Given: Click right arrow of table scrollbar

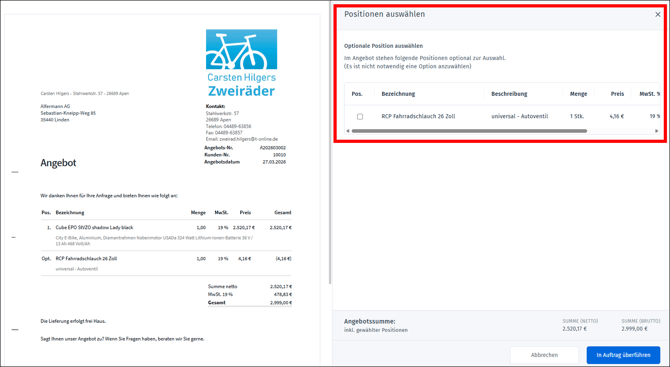Looking at the screenshot, I should pyautogui.click(x=657, y=131).
